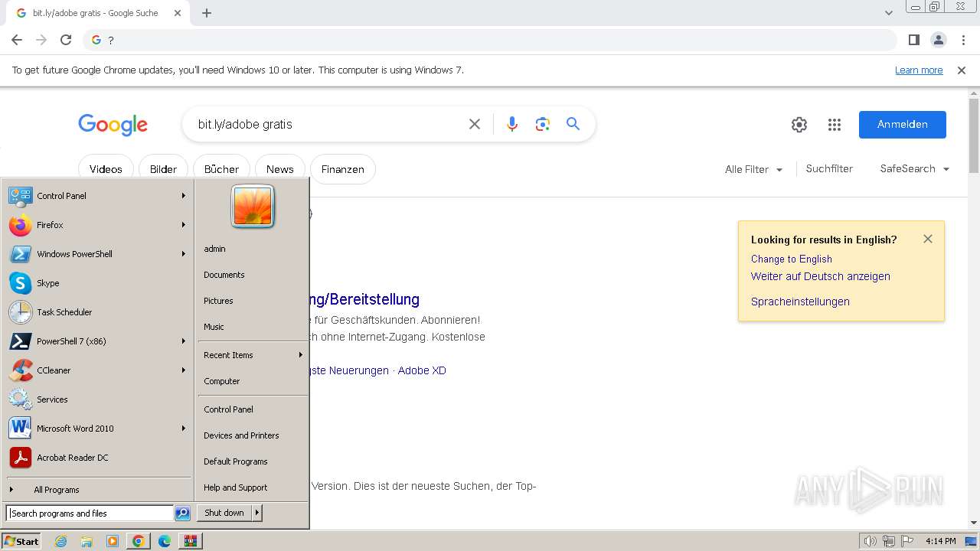980x551 pixels.
Task: Click the Shut down button
Action: tap(224, 513)
